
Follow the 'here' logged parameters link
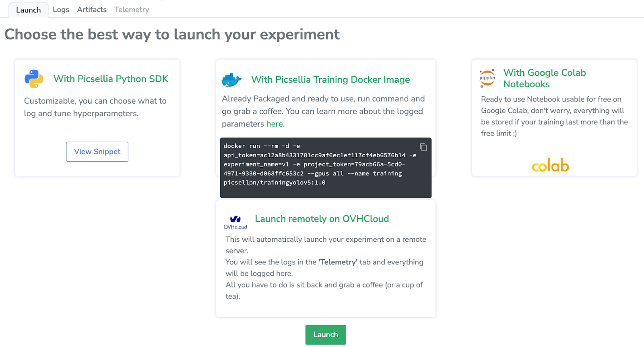tap(275, 124)
